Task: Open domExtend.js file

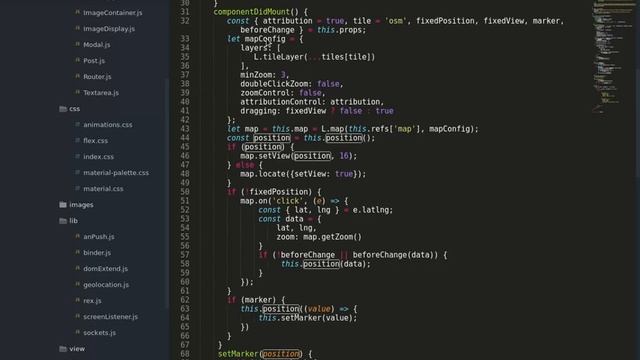Action: [x=105, y=269]
